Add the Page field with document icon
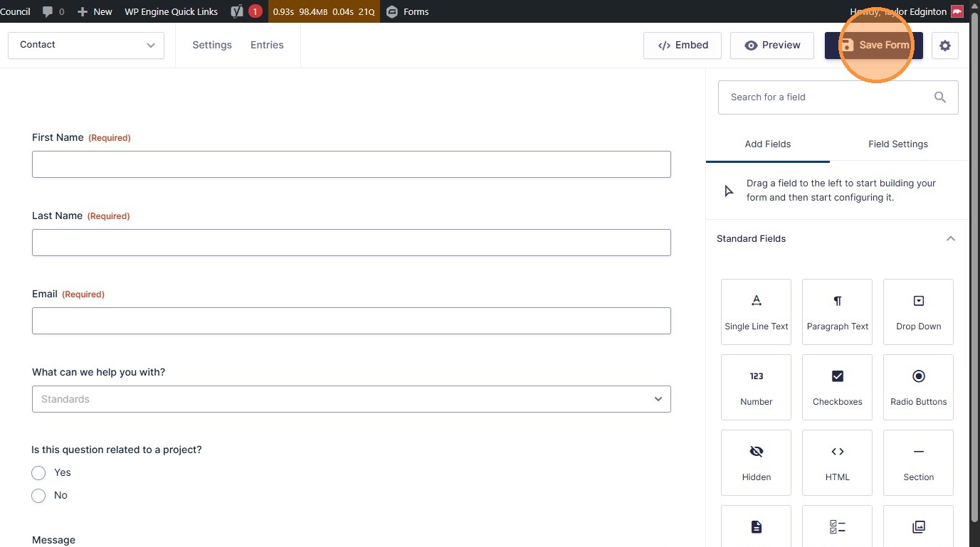Screen dimensions: 980x547 coord(756,526)
